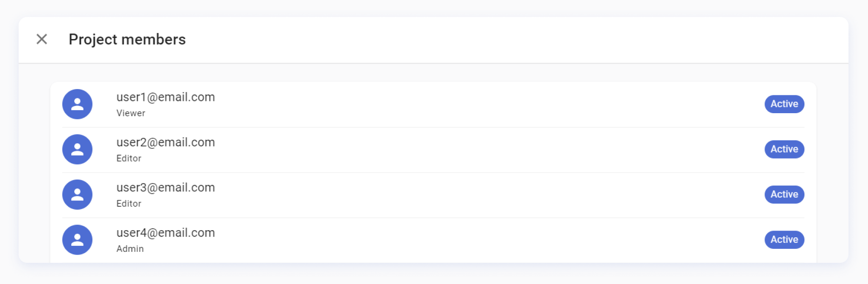This screenshot has height=284, width=868.
Task: Open the user3@email.com member row
Action: click(433, 195)
